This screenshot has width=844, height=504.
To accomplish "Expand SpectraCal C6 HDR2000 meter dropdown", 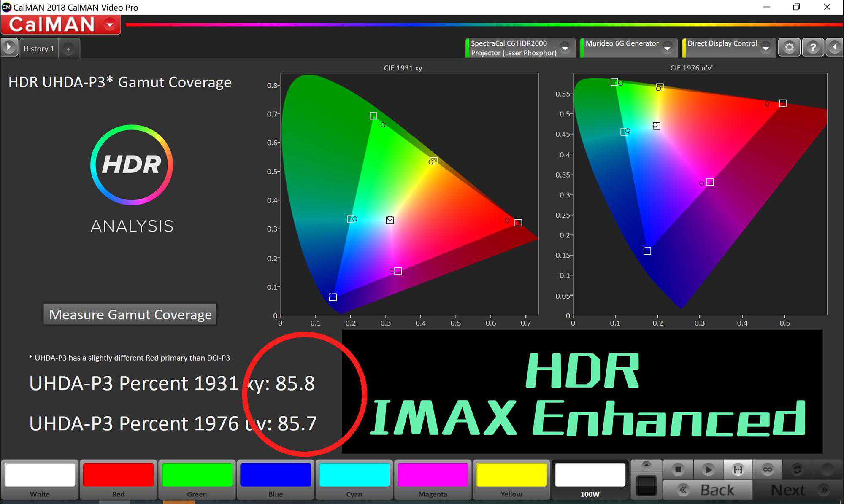I will [x=565, y=48].
